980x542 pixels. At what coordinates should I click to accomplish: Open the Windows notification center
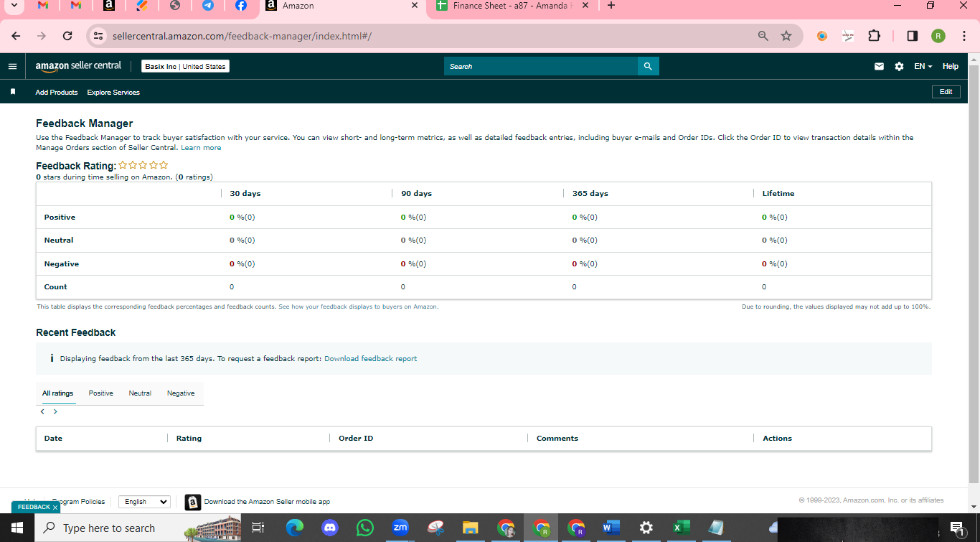pyautogui.click(x=957, y=528)
